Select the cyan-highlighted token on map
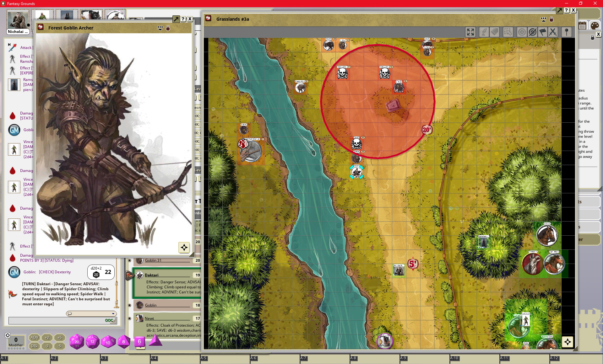603x364 pixels. (356, 172)
